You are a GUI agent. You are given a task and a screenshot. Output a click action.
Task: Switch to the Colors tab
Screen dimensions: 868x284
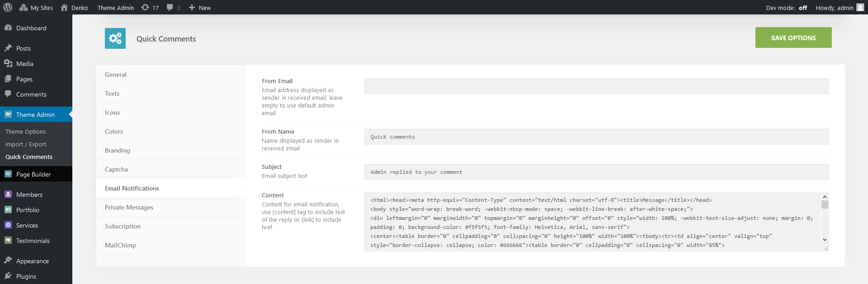pos(171,131)
